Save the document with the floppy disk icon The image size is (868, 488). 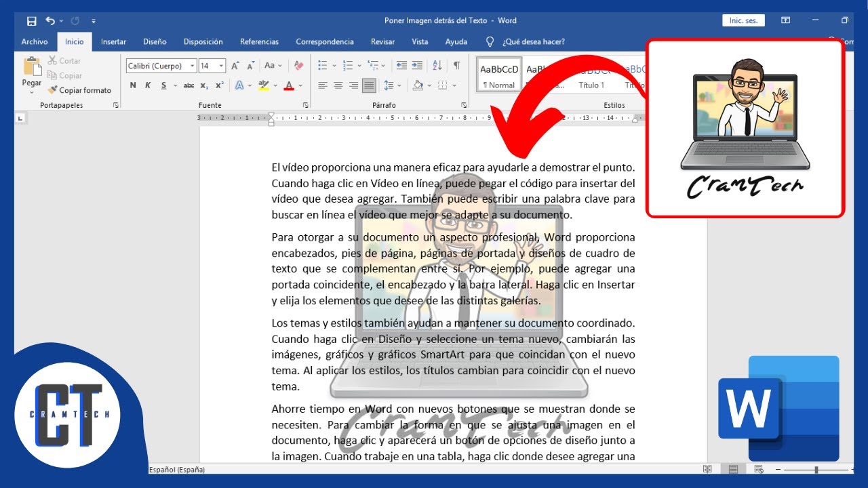32,21
